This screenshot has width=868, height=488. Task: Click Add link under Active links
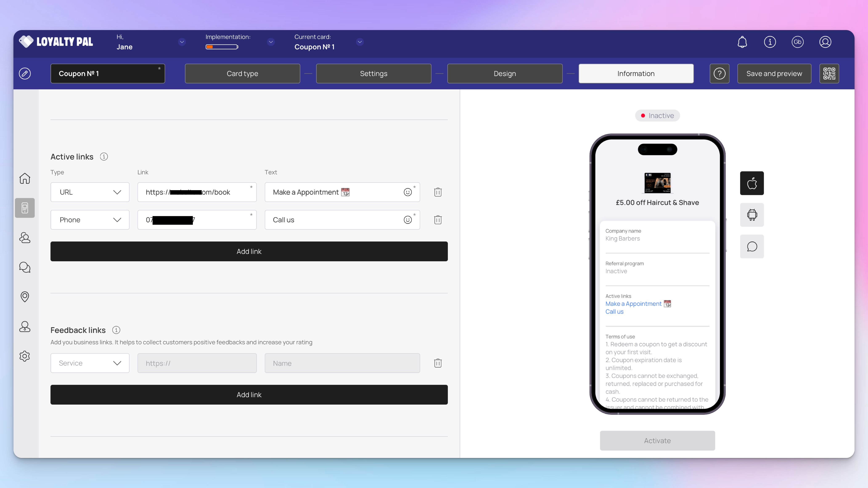(x=249, y=251)
